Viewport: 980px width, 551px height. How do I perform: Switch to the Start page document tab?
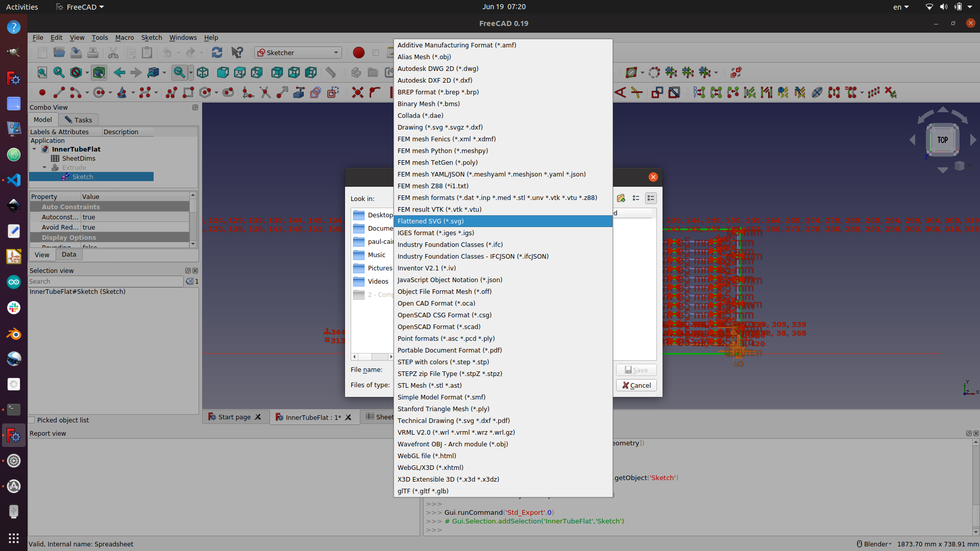[x=235, y=417]
